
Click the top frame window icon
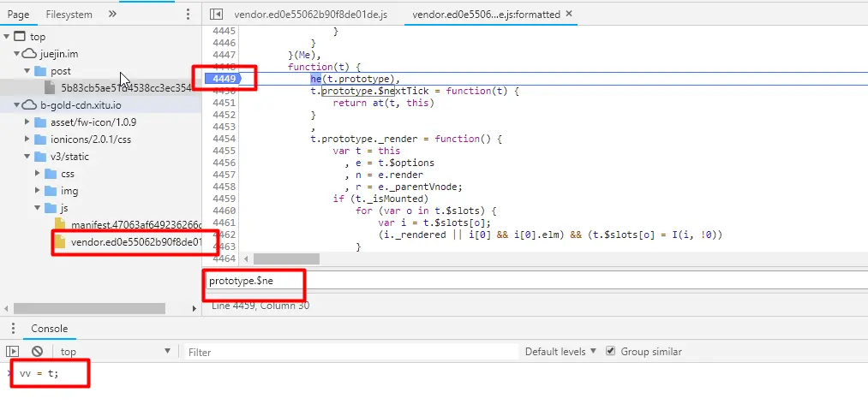pyautogui.click(x=20, y=37)
